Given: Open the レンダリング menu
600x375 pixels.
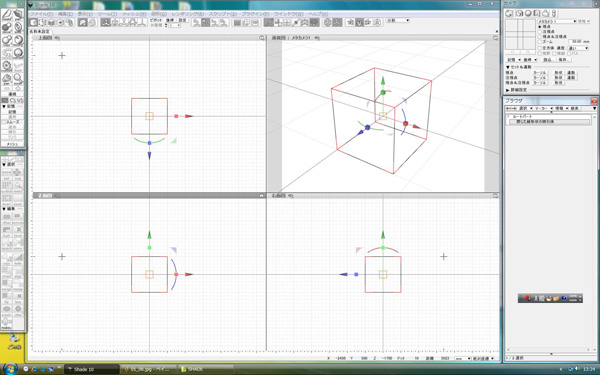Looking at the screenshot, I should 188,14.
